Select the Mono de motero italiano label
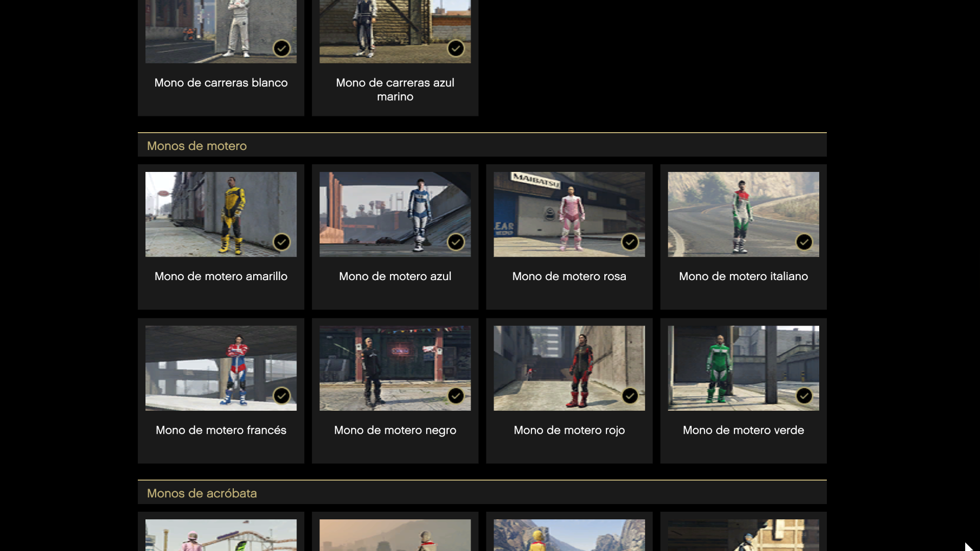Screen dimensions: 980x551 click(x=743, y=276)
